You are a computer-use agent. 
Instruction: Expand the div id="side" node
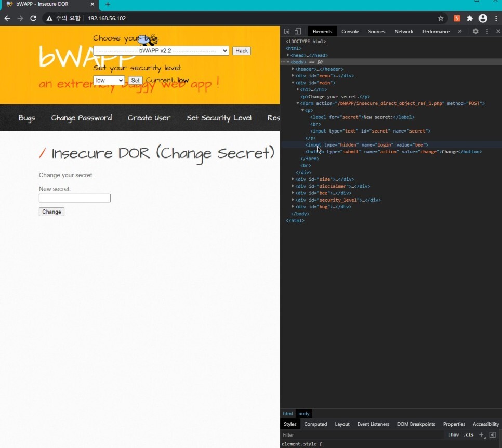(x=293, y=179)
